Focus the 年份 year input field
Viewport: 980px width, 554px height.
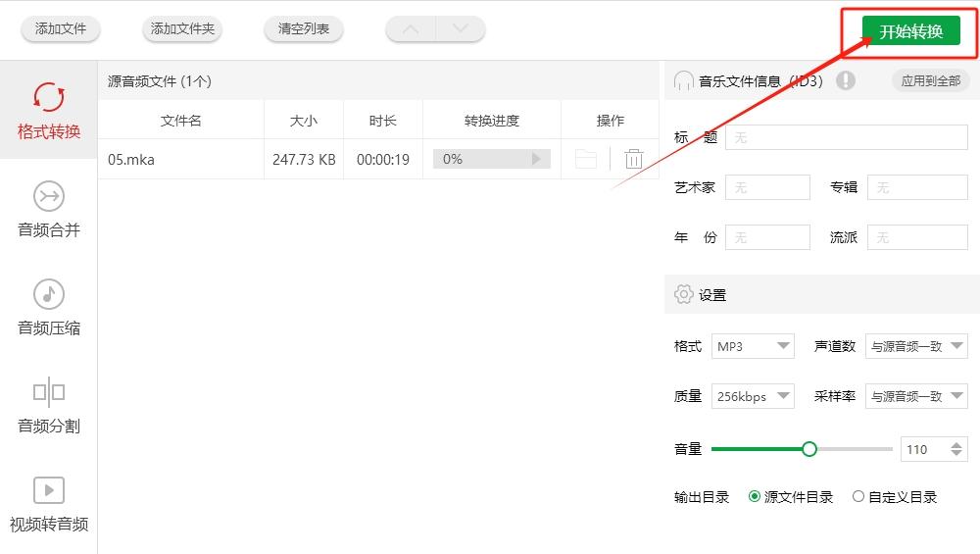coord(767,237)
